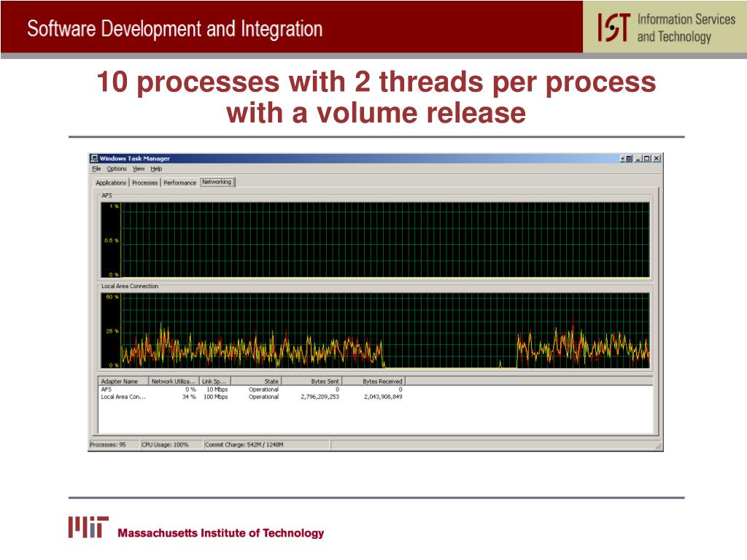Sort by Adapter Name column header

pyautogui.click(x=123, y=381)
